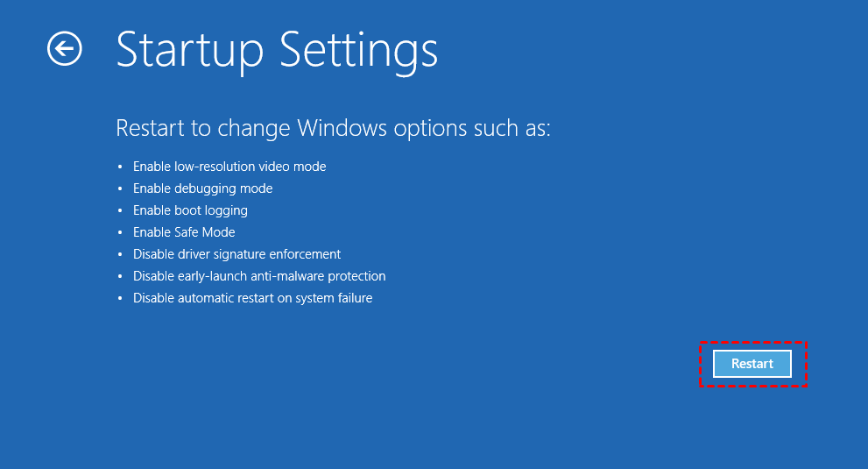Click the bullet beside early-launch anti-malware protection
Screen dimensions: 868x469
120,276
